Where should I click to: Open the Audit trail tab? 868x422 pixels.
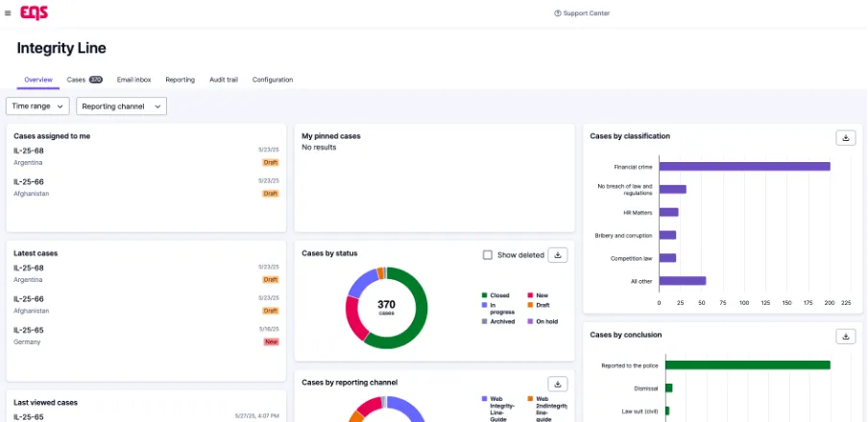click(224, 80)
